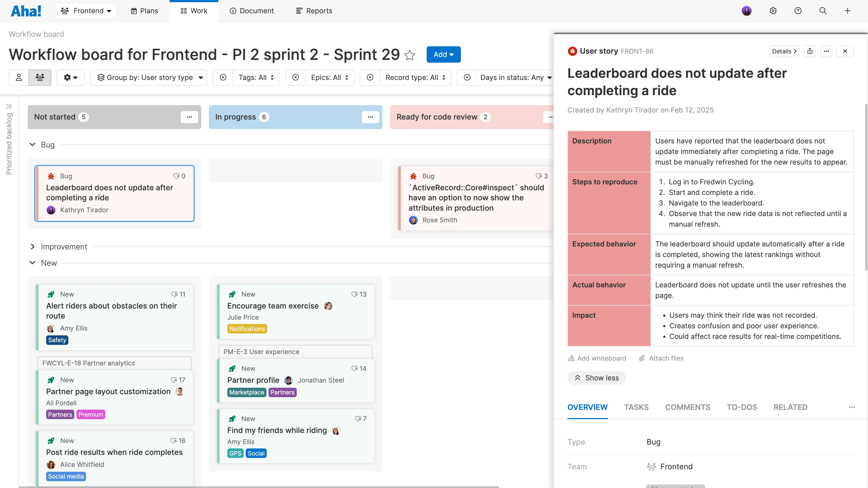Open the Reports menu

(314, 11)
